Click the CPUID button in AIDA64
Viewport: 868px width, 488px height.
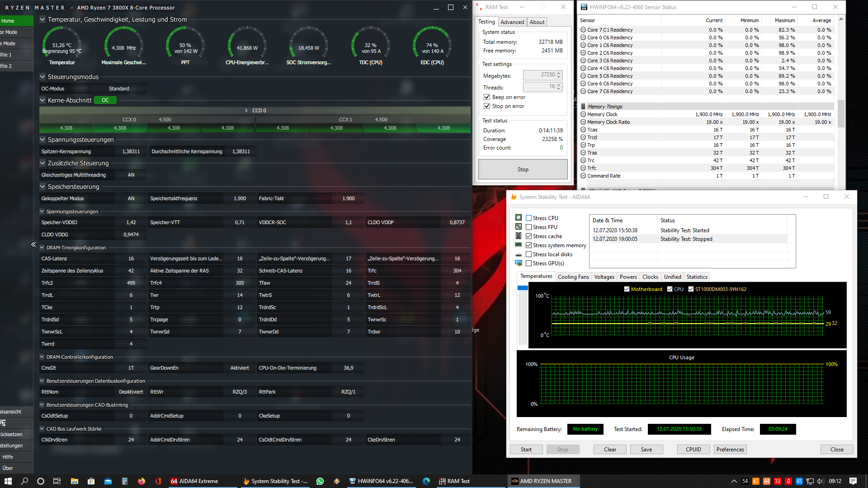pos(693,450)
